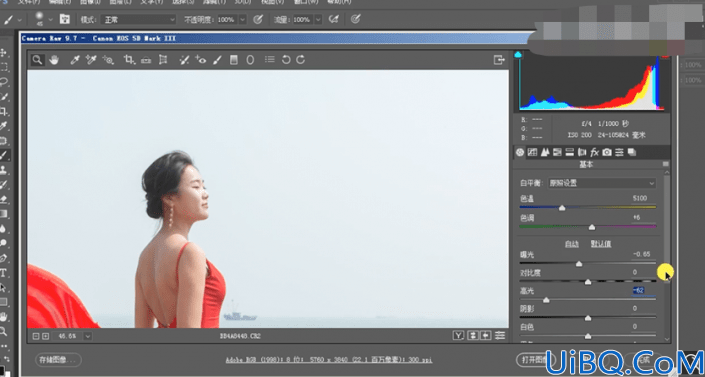Open the Effects (fx) panel tab

click(594, 152)
